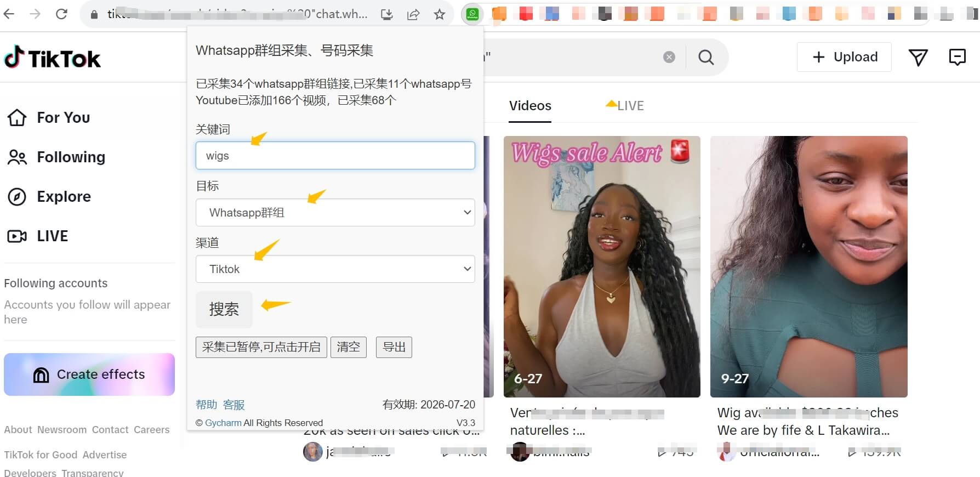Click the 清空 clear button
The image size is (980, 477).
pos(348,347)
